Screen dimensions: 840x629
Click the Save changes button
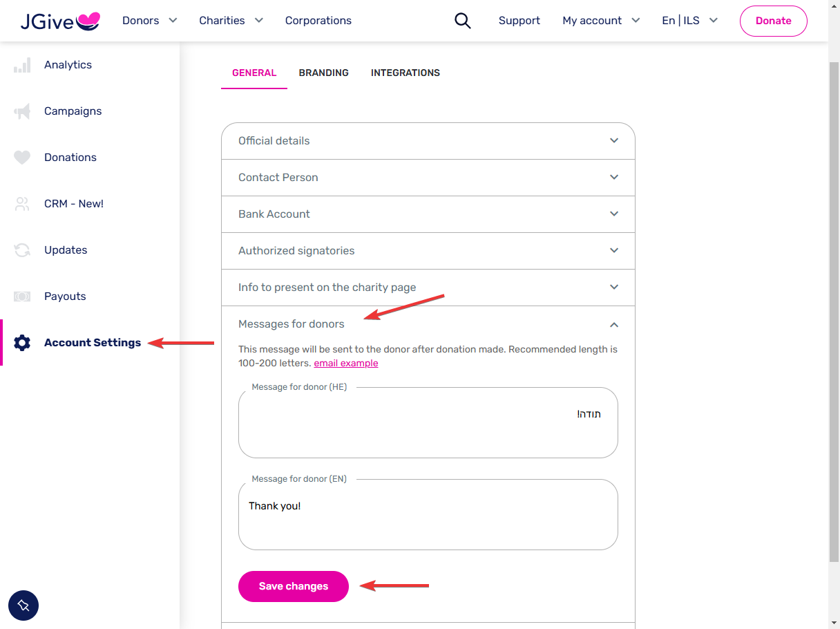tap(294, 586)
